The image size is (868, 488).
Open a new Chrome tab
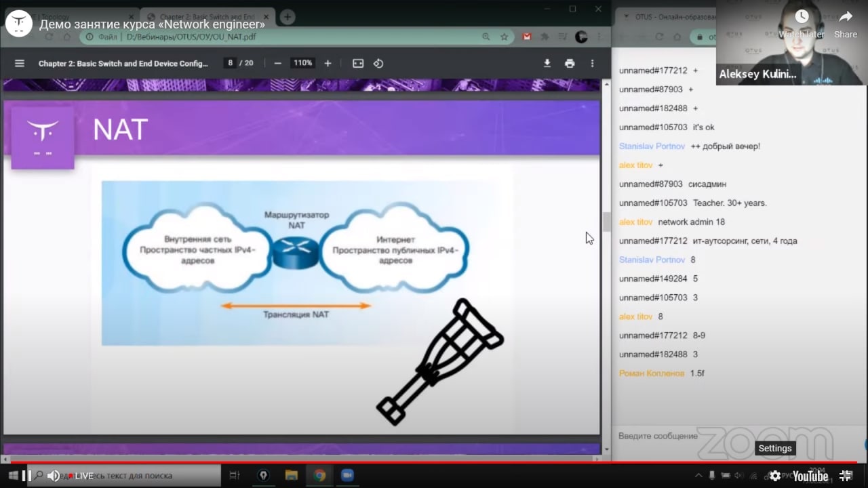(x=288, y=17)
